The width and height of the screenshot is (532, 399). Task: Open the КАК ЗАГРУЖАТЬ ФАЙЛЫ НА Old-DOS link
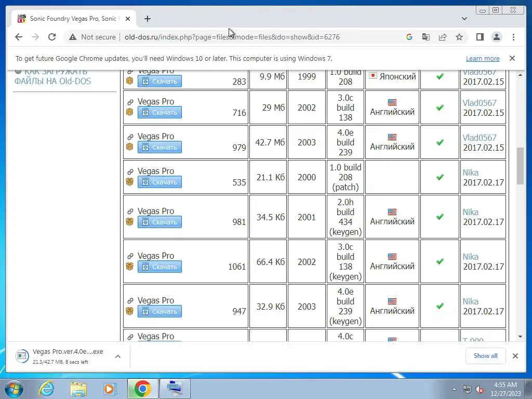pos(52,76)
